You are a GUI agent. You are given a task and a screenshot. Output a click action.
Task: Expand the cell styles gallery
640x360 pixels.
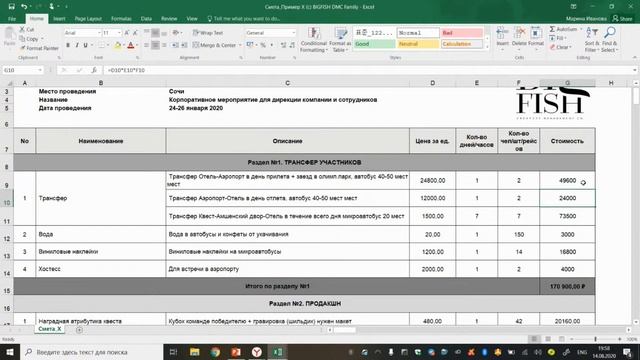click(487, 47)
